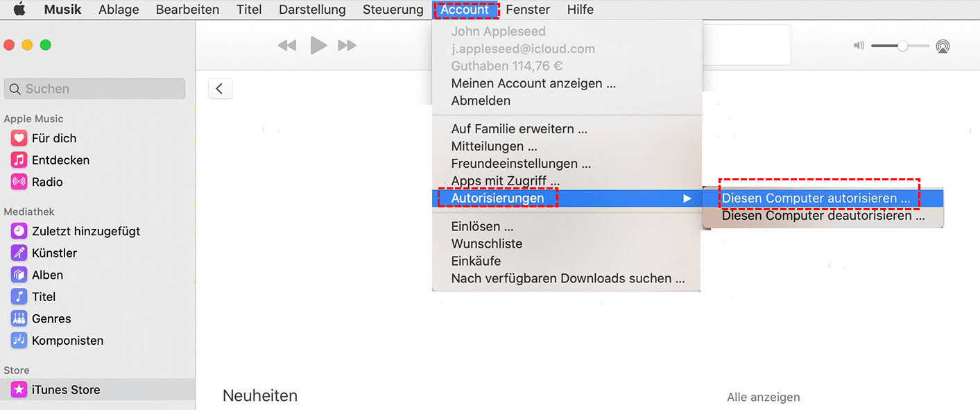Choose Diesen Computer autorisieren
The image size is (980, 410).
816,198
